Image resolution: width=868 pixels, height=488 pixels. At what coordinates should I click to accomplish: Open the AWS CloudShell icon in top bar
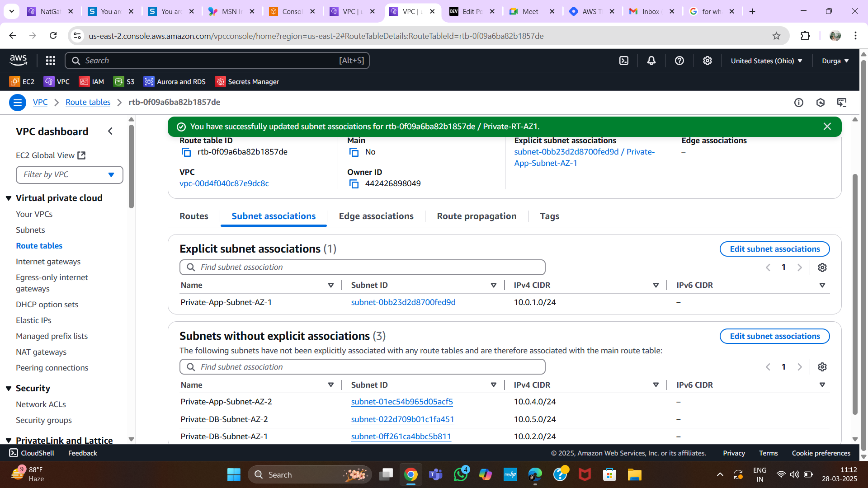coord(624,61)
